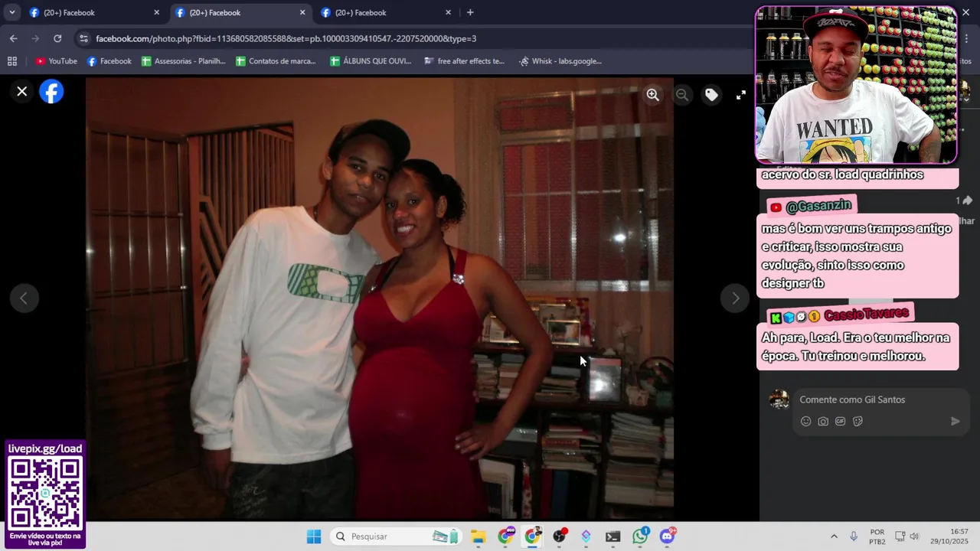Zoom in on the photo
Image resolution: width=980 pixels, height=551 pixels.
tap(652, 95)
